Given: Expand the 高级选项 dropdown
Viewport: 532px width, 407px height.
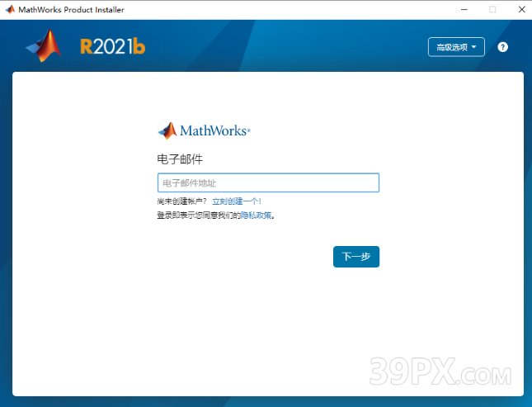Looking at the screenshot, I should pos(456,47).
